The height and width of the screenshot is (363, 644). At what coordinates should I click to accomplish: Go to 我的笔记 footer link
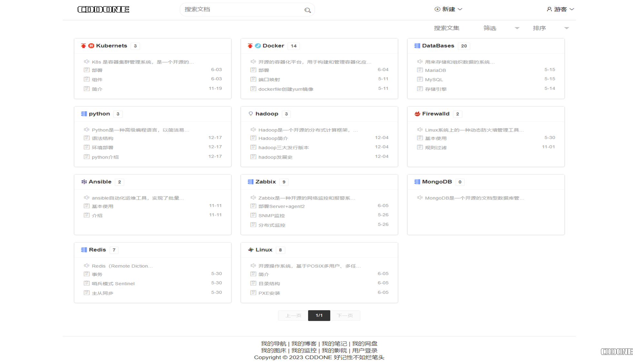pos(334,344)
